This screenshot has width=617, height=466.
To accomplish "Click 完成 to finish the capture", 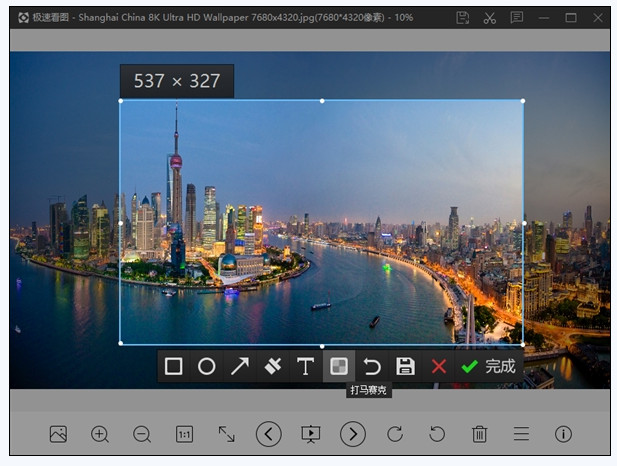I will point(489,366).
